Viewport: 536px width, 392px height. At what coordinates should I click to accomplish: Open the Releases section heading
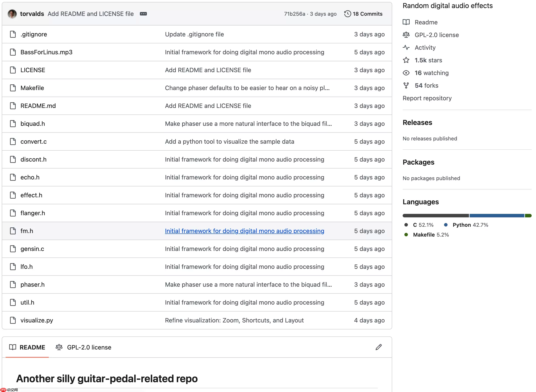(x=417, y=123)
